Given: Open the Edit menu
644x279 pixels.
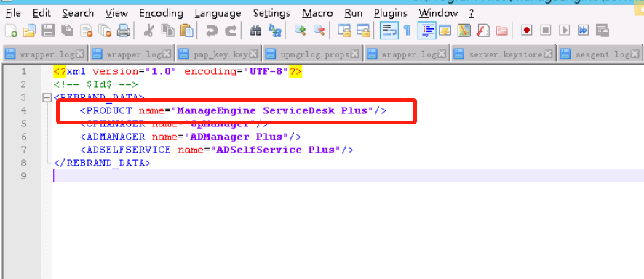Looking at the screenshot, I should pyautogui.click(x=41, y=13).
